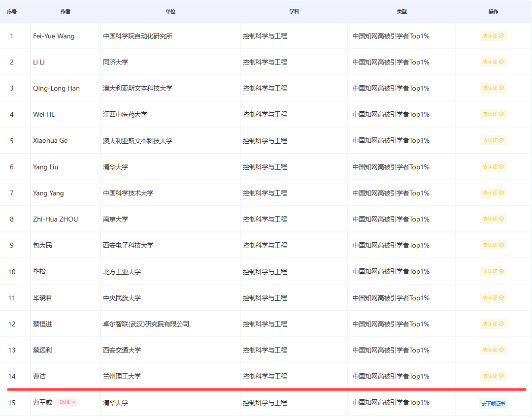Click the verify shield icon for Li Li

point(501,62)
